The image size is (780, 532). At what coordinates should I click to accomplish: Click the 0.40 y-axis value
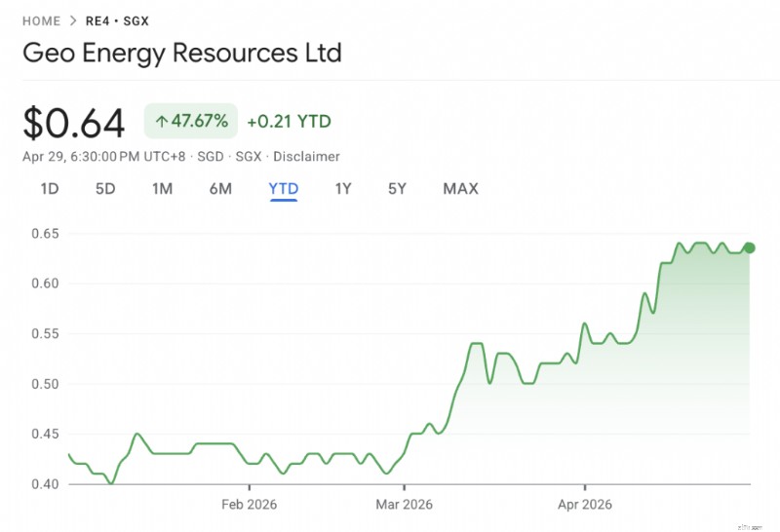coord(45,484)
